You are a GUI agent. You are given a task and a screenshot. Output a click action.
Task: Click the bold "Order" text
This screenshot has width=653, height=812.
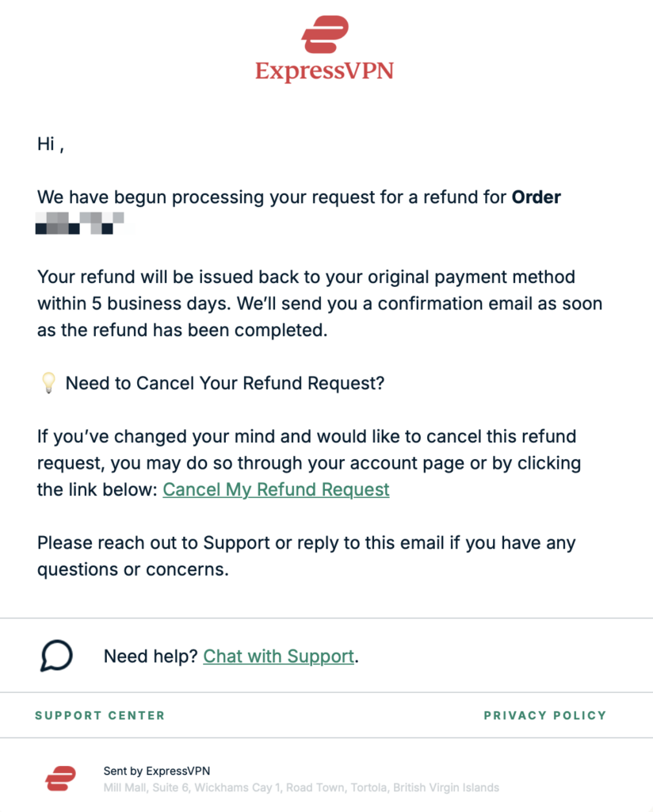[536, 197]
